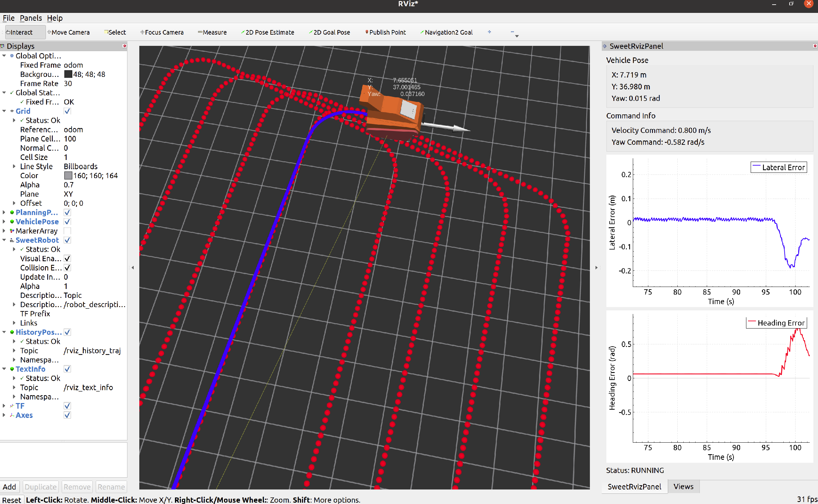Switch to the Views tab
This screenshot has width=818, height=504.
[683, 487]
